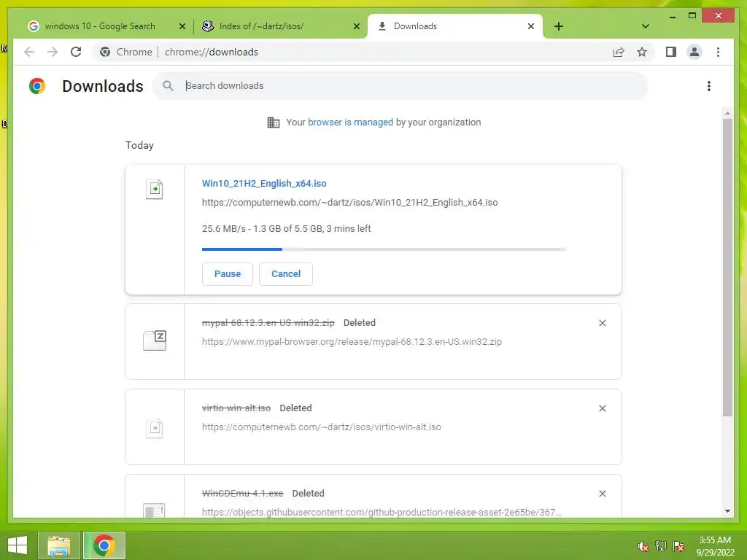747x560 pixels.
Task: Click the virtio-win-alt.iso source URL
Action: pos(322,427)
